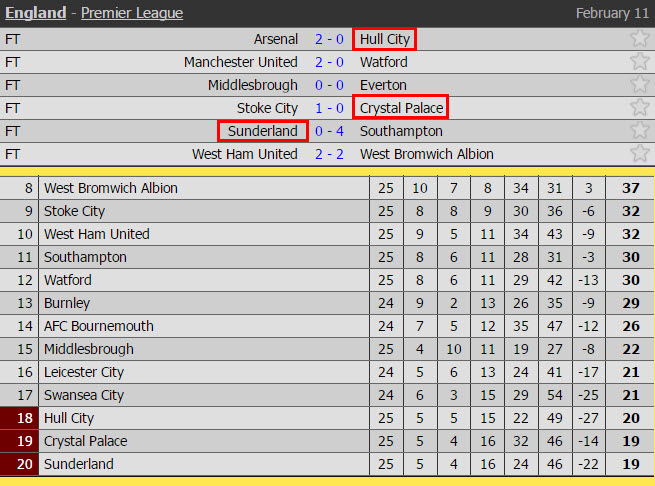This screenshot has height=486, width=655.
Task: Select Hull City in the fixtures list
Action: pyautogui.click(x=385, y=39)
